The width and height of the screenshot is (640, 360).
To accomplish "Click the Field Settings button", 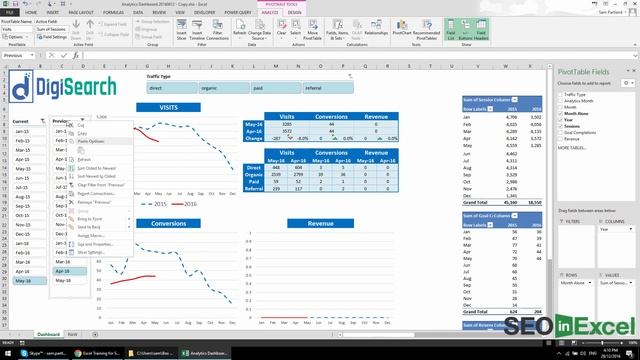I will coord(51,37).
